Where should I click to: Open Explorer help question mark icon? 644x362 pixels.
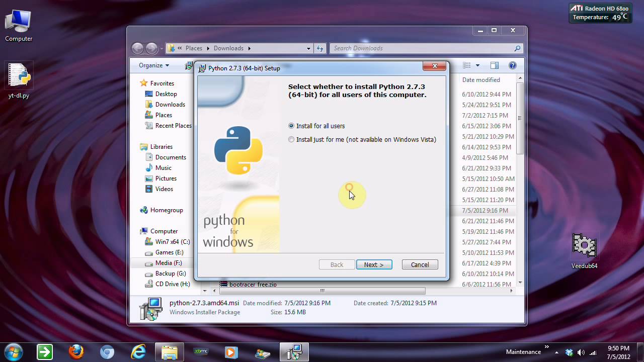[x=513, y=65]
